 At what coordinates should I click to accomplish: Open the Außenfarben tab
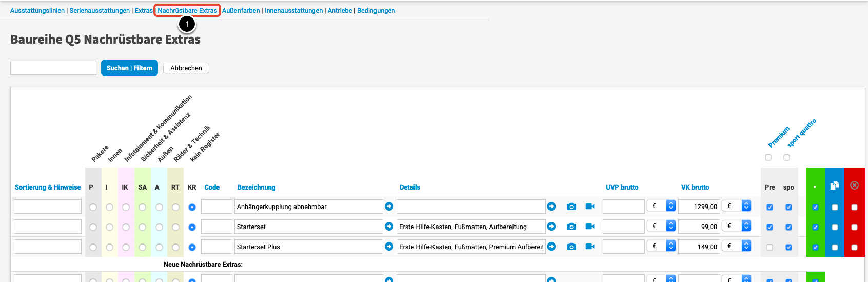[x=241, y=11]
